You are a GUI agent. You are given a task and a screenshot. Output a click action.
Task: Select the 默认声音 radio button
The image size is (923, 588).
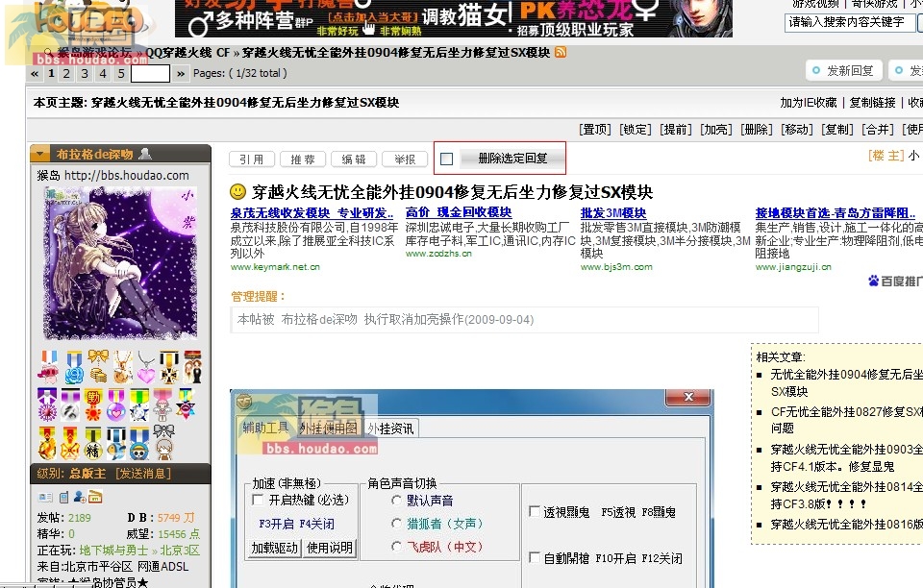[397, 501]
